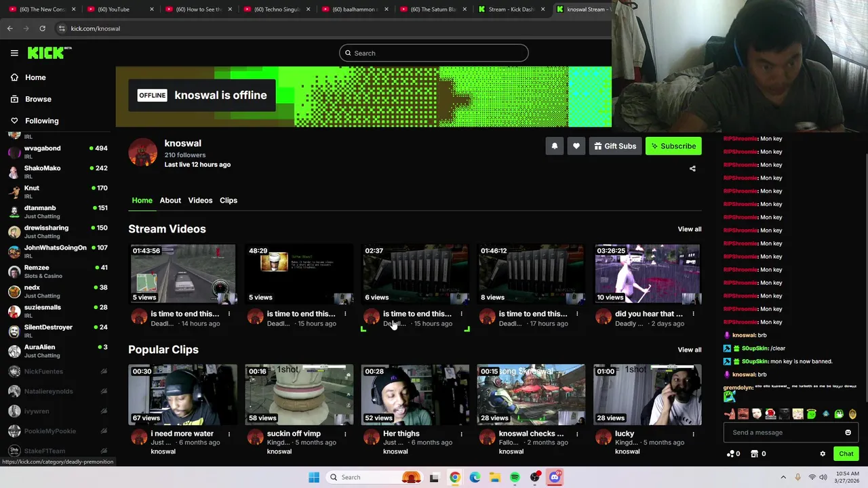The image size is (868, 488).
Task: Open the emoji picker in chat
Action: click(x=848, y=432)
